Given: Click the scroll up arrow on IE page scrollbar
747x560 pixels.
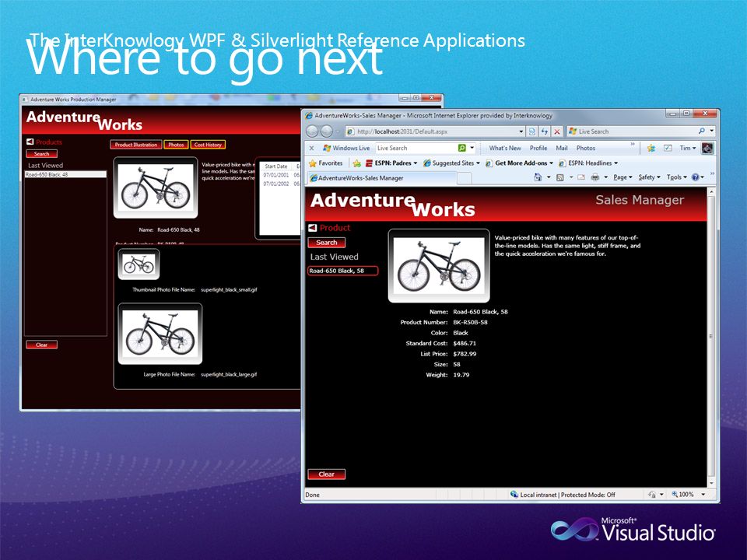Looking at the screenshot, I should point(712,192).
